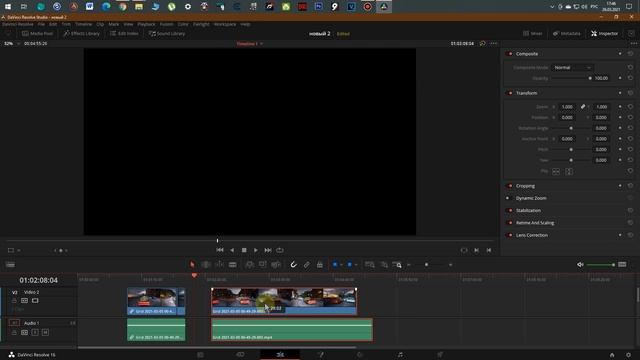Choose the Blade edit mode tool
This screenshot has width=640, height=360.
(233, 265)
